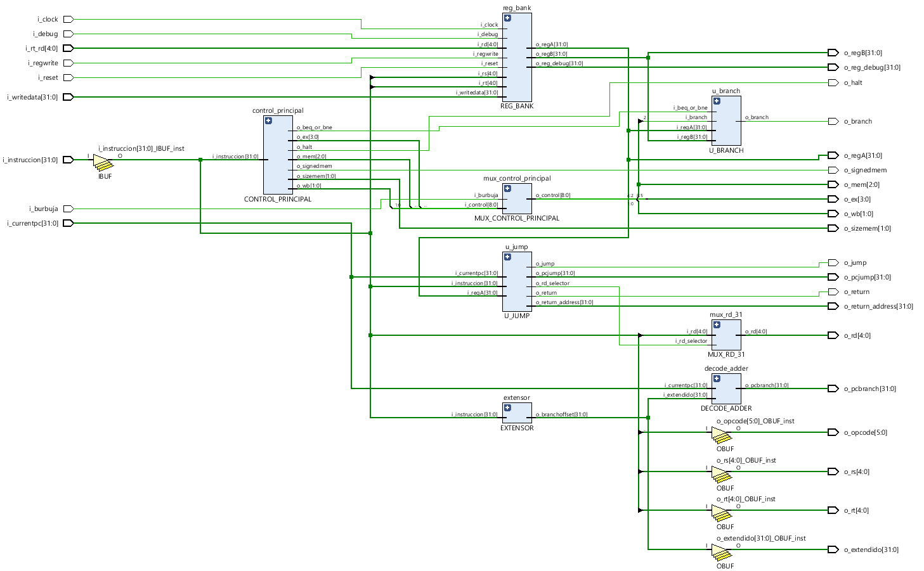Select the REG_BANK module label
Screen dimensions: 924x571
[x=517, y=106]
